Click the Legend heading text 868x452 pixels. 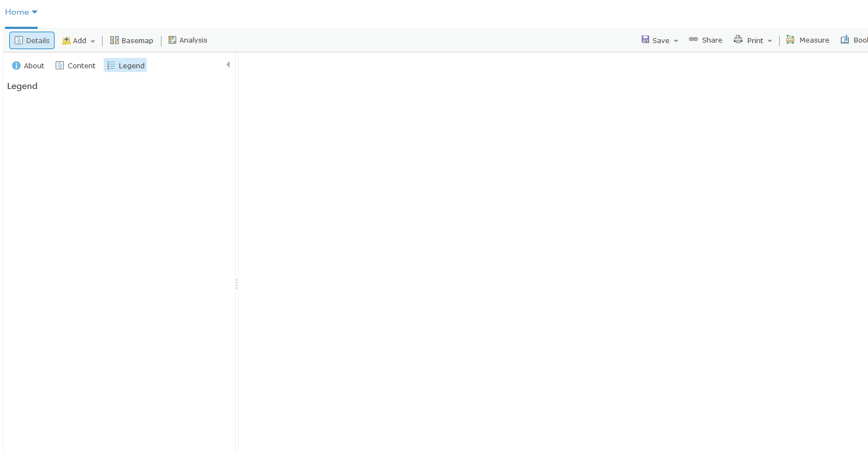pos(22,86)
